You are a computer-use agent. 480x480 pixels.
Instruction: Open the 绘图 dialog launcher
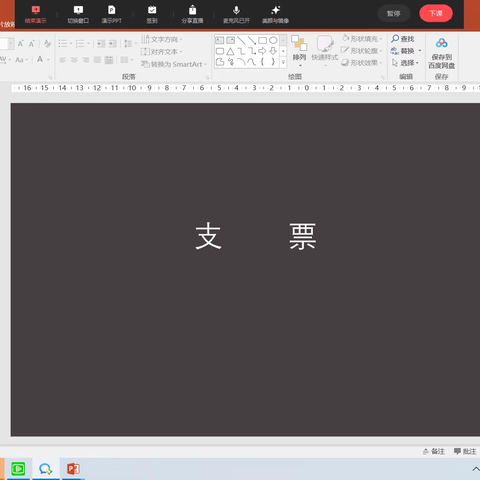pyautogui.click(x=383, y=77)
